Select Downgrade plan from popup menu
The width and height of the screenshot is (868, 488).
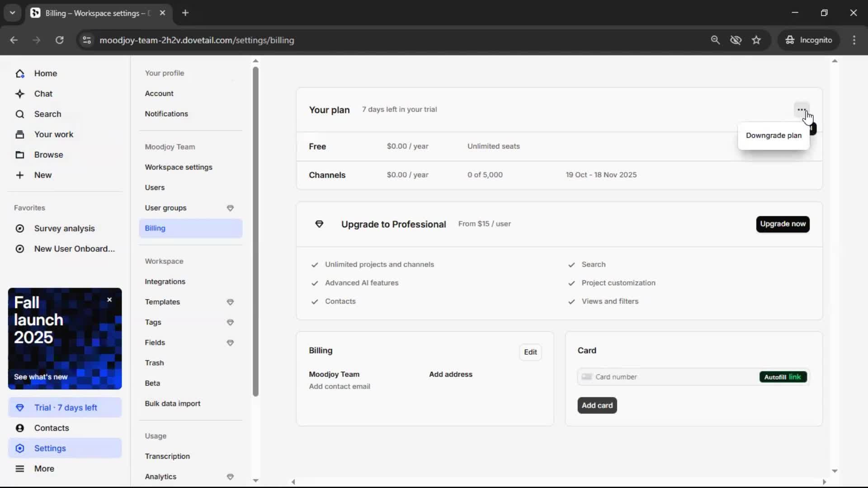pos(773,136)
